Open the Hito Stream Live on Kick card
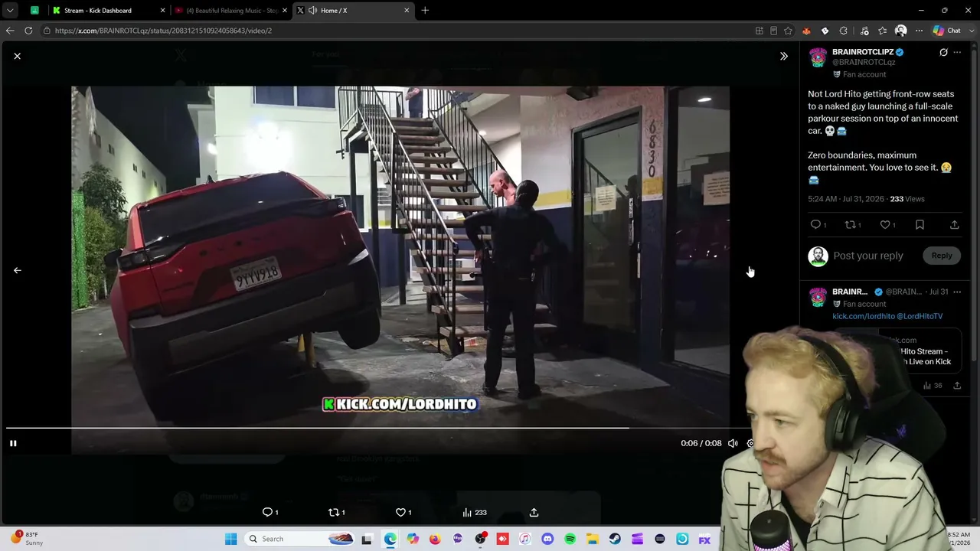Screen dimensions: 980x551 coord(897,351)
